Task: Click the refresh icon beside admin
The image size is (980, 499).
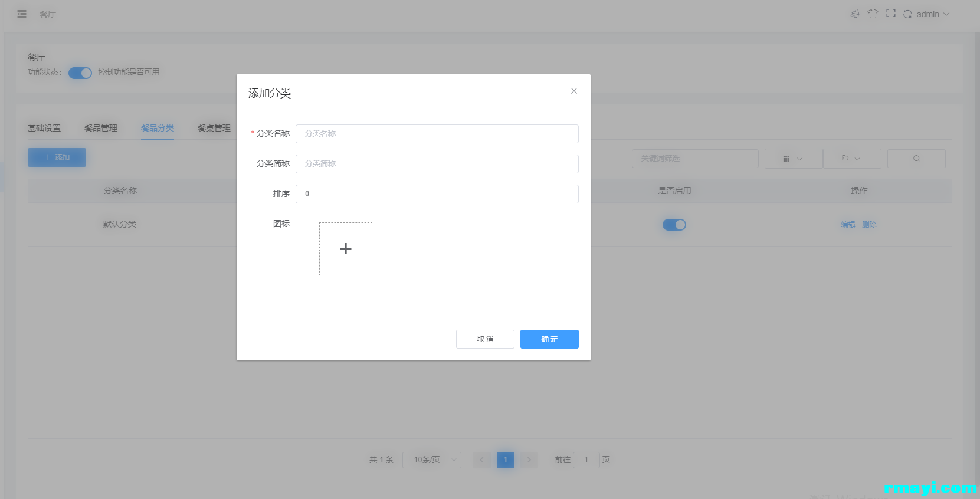Action: [907, 14]
